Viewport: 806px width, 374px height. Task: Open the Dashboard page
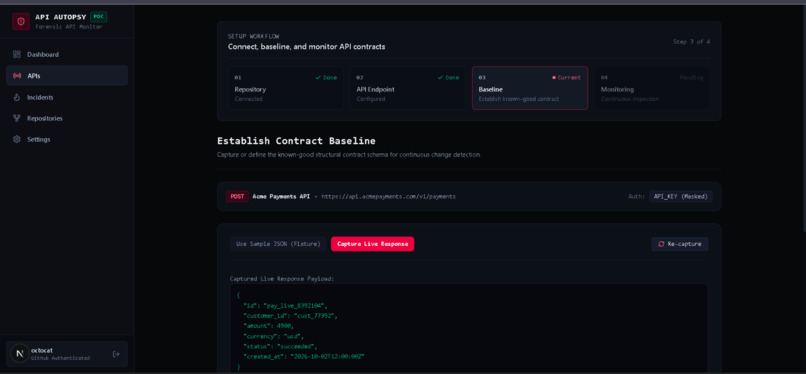[x=67, y=54]
